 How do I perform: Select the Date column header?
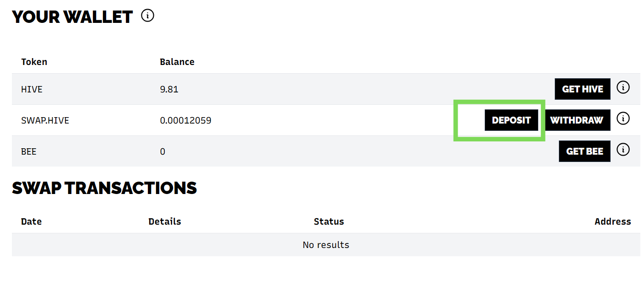click(x=31, y=221)
